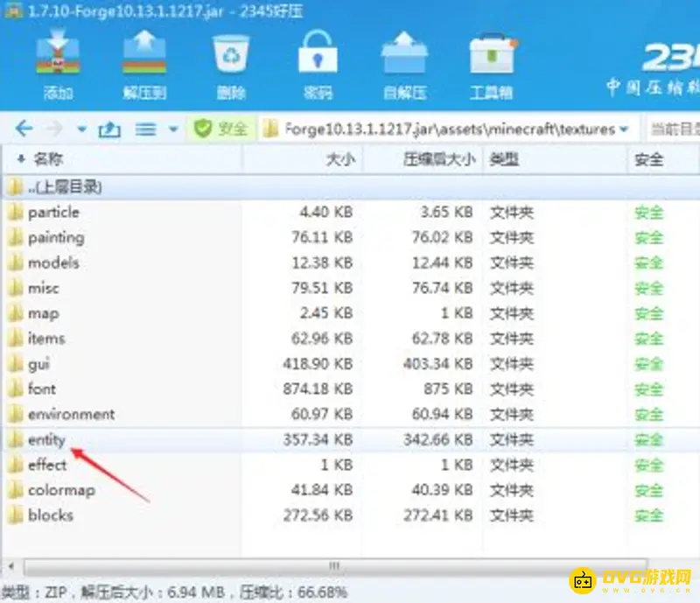Open the navigation history dropdown arrow
Viewport: 700px width, 603px height.
(x=81, y=130)
